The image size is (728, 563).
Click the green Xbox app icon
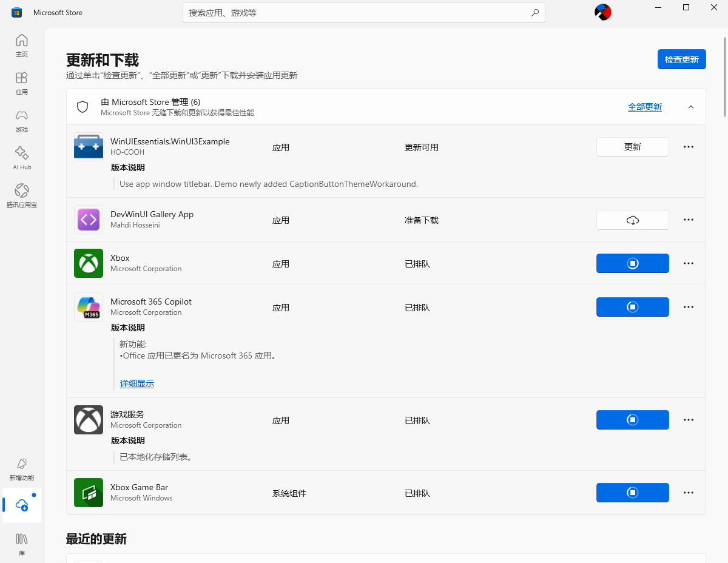(x=89, y=263)
